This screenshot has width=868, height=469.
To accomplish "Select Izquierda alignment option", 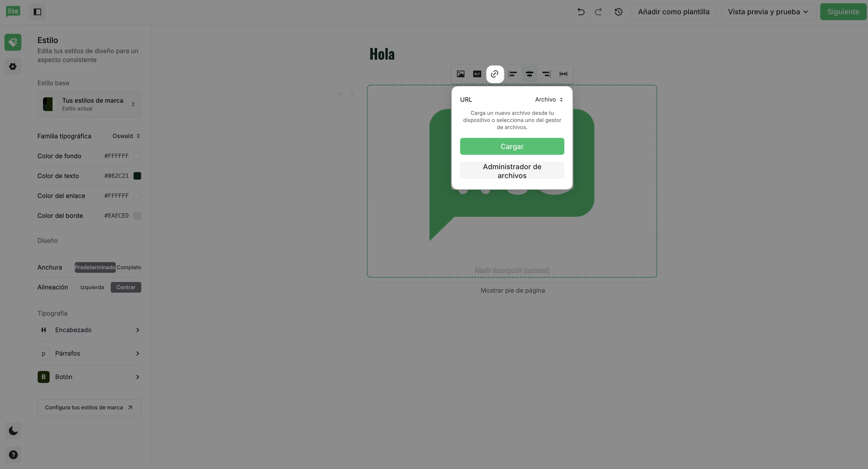I will point(92,287).
